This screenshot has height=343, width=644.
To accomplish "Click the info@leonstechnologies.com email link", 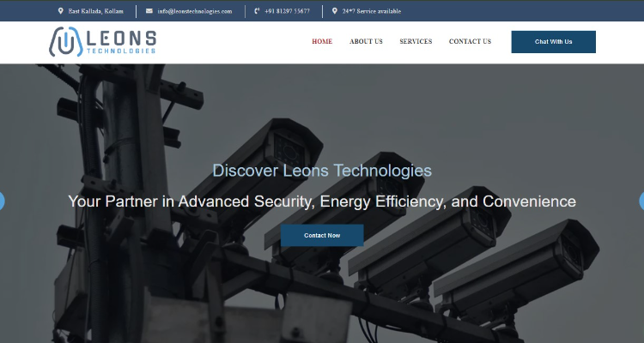I will coord(195,11).
